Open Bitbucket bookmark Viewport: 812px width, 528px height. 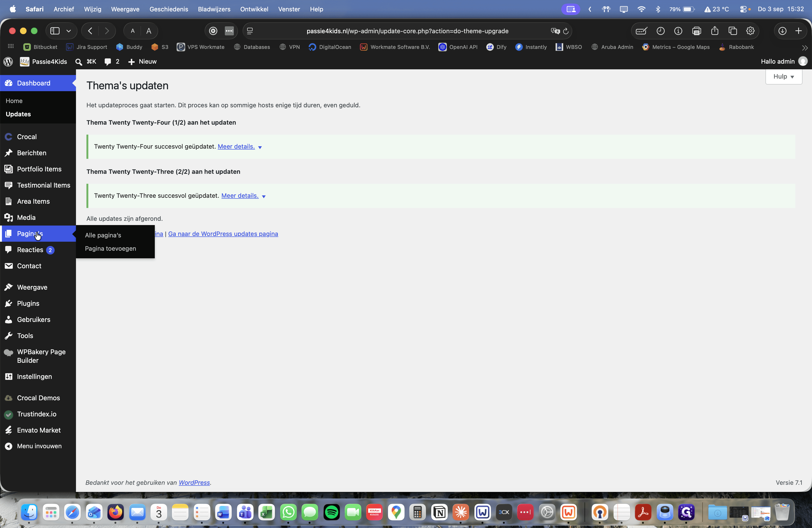coord(40,47)
